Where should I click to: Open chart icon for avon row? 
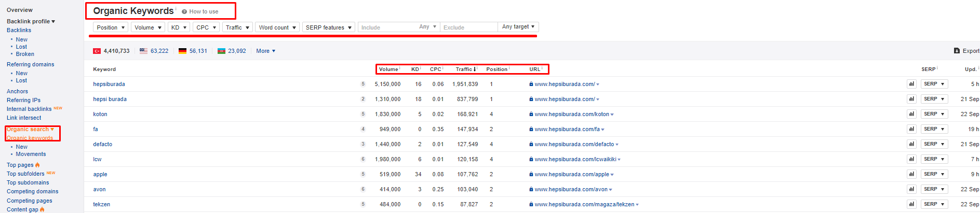911,189
